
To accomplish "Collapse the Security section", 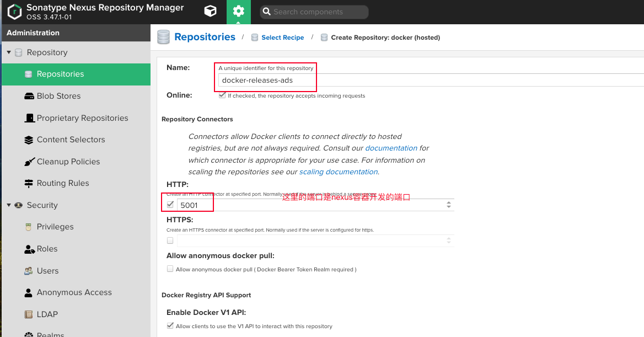I will (x=9, y=205).
